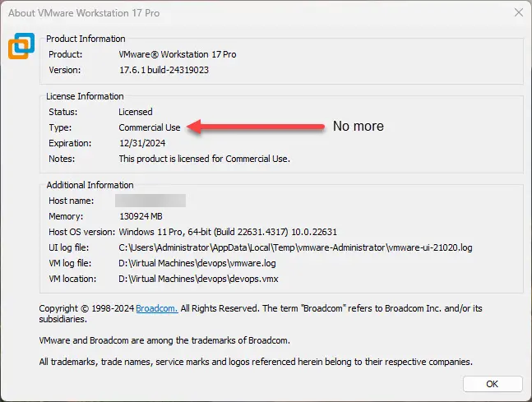Click the Expiration: field label
Screen dimensions: 532x402
(70, 143)
